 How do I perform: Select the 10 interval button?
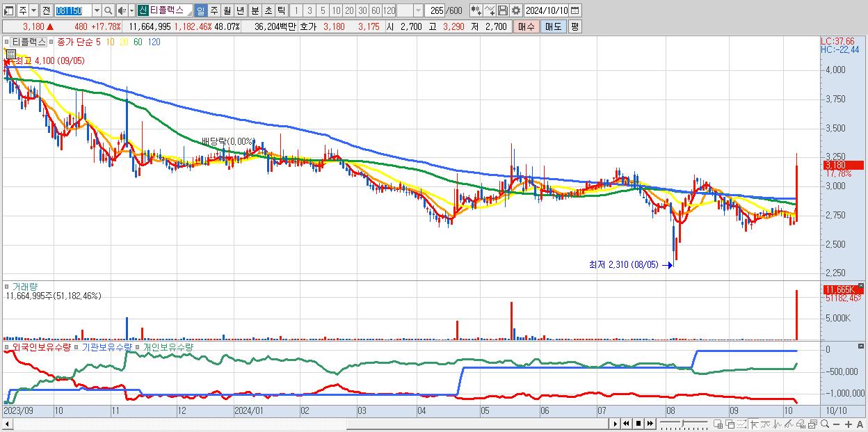(336, 10)
